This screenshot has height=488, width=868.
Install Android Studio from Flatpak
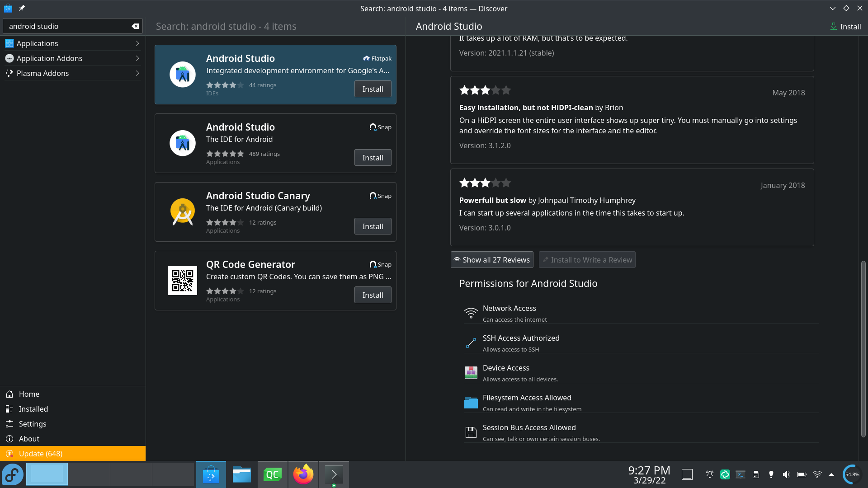click(373, 89)
